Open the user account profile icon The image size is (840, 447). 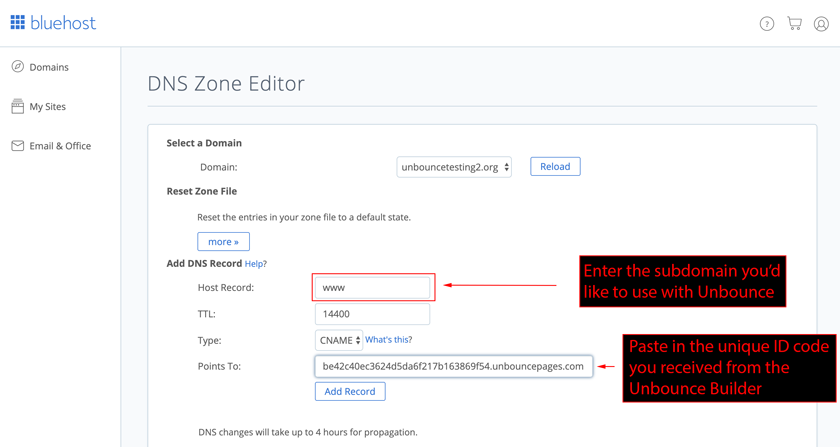click(x=821, y=24)
